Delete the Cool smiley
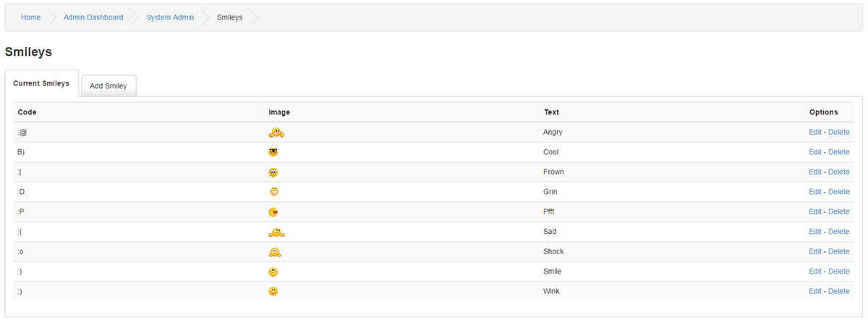 pyautogui.click(x=839, y=152)
